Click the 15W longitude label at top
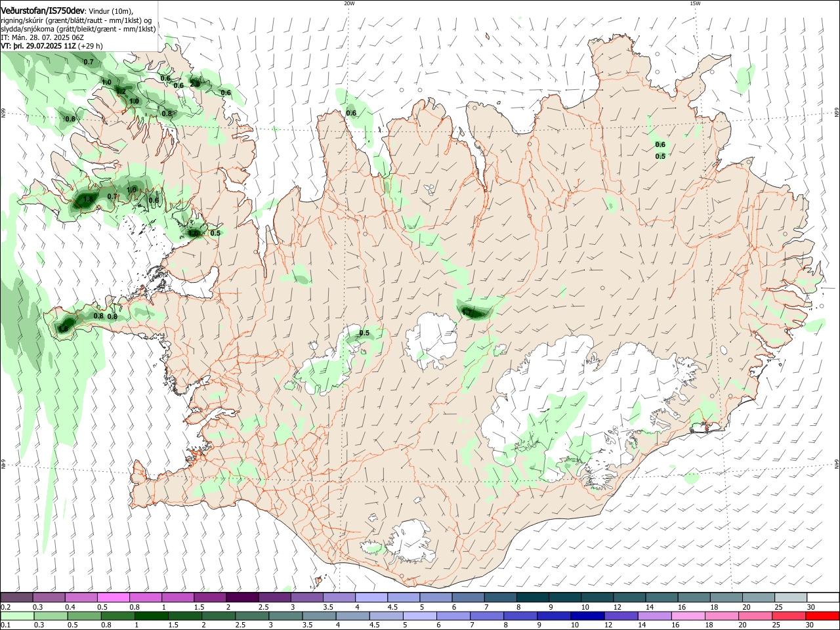This screenshot has height=630, width=840. 695,3
